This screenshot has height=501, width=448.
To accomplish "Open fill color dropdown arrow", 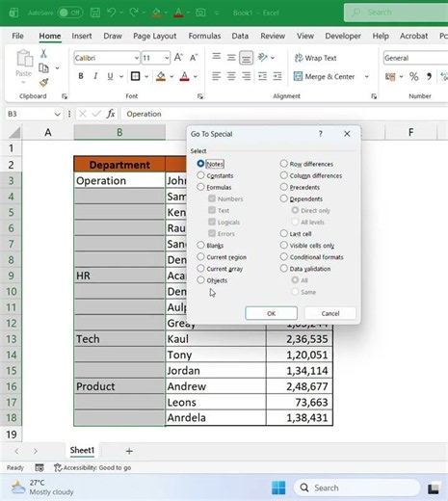I will click(171, 76).
